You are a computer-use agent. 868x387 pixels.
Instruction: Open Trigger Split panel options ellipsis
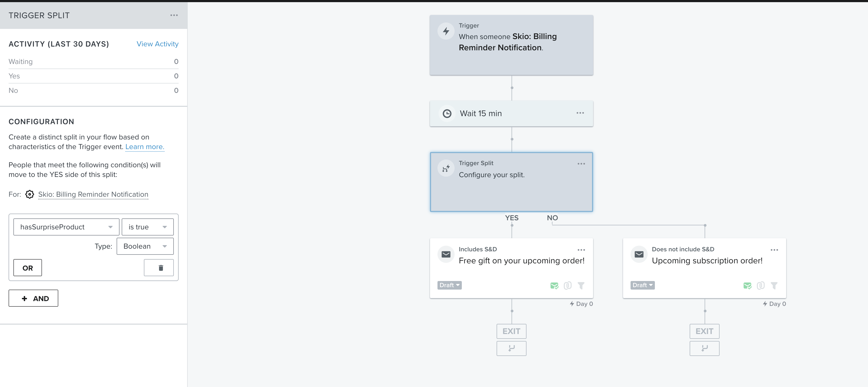[x=174, y=15]
